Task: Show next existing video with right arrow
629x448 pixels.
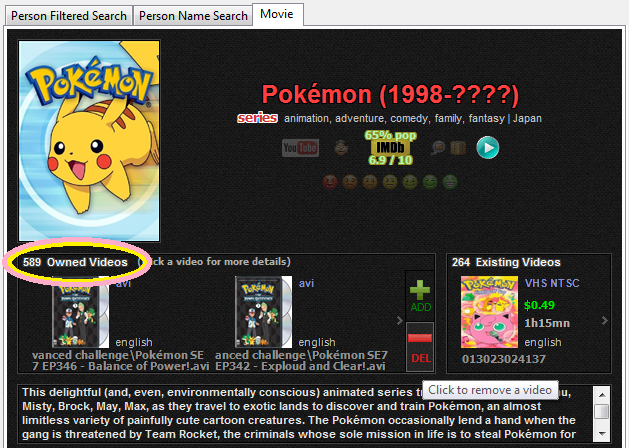Action: click(x=605, y=320)
